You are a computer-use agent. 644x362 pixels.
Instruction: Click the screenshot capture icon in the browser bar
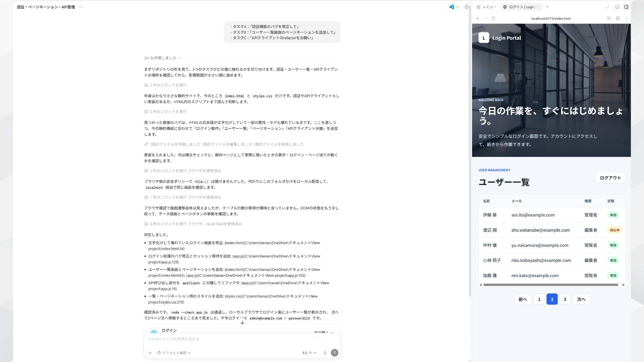click(609, 18)
